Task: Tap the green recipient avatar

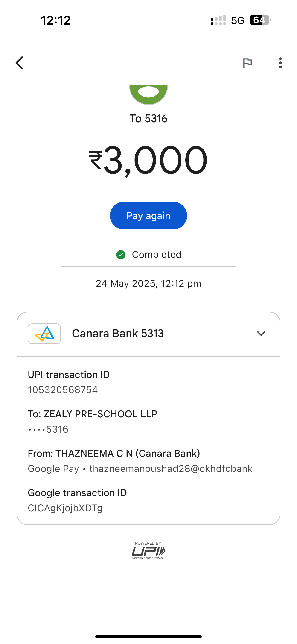Action: (148, 94)
